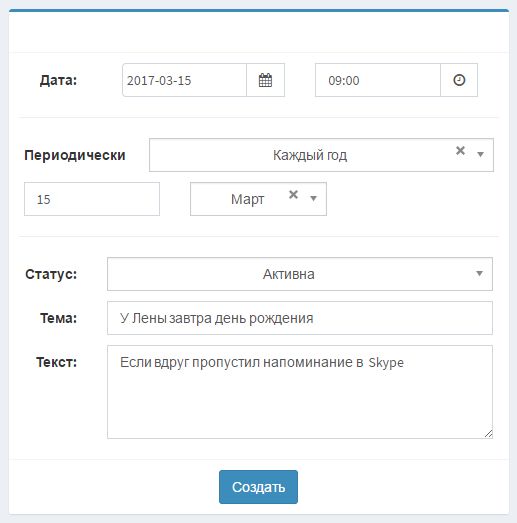Open the clock time picker icon
This screenshot has width=517, height=523.
pos(459,80)
